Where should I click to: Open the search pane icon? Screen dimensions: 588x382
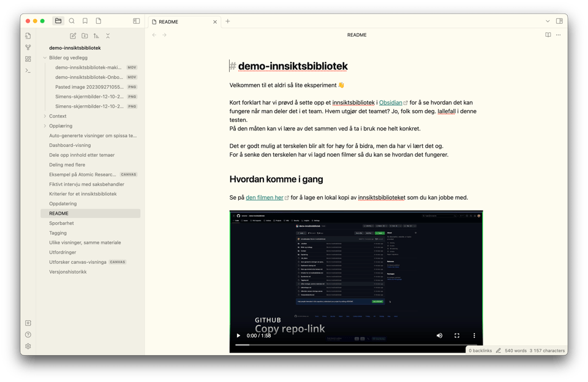[x=72, y=21]
